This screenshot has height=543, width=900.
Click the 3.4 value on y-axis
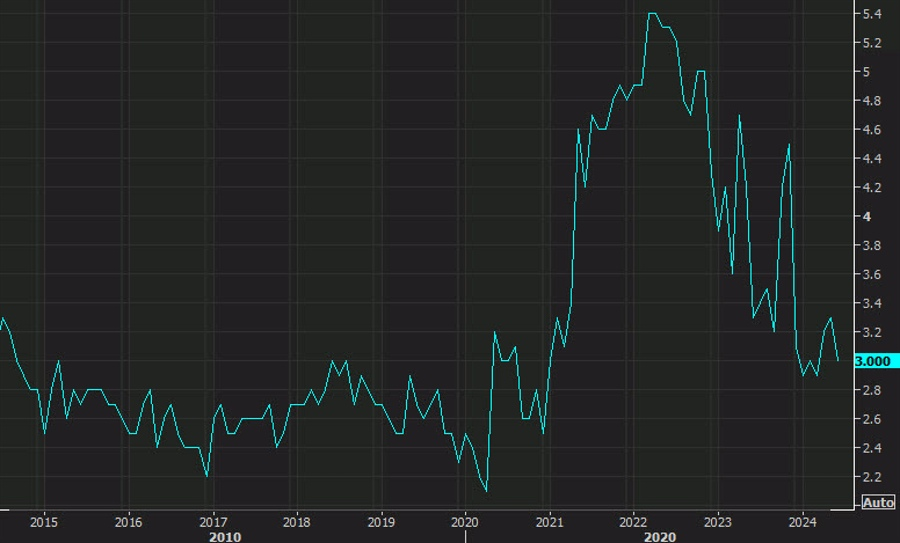pos(872,303)
